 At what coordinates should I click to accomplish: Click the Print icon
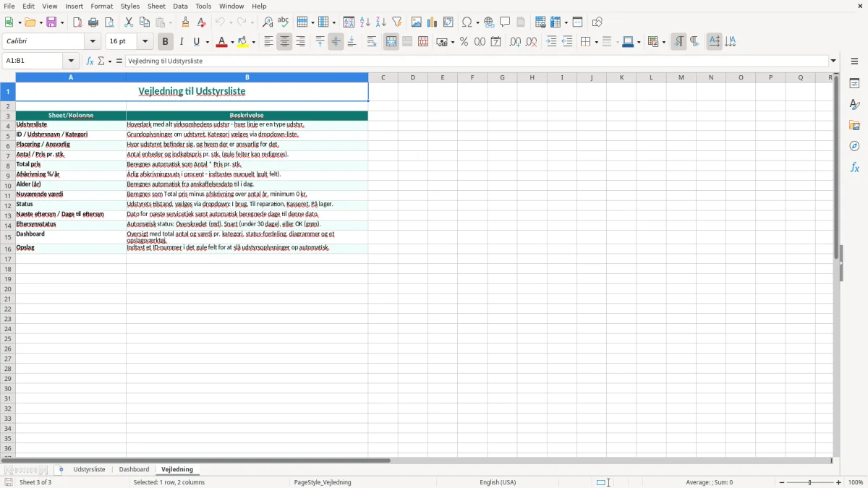pos(93,22)
